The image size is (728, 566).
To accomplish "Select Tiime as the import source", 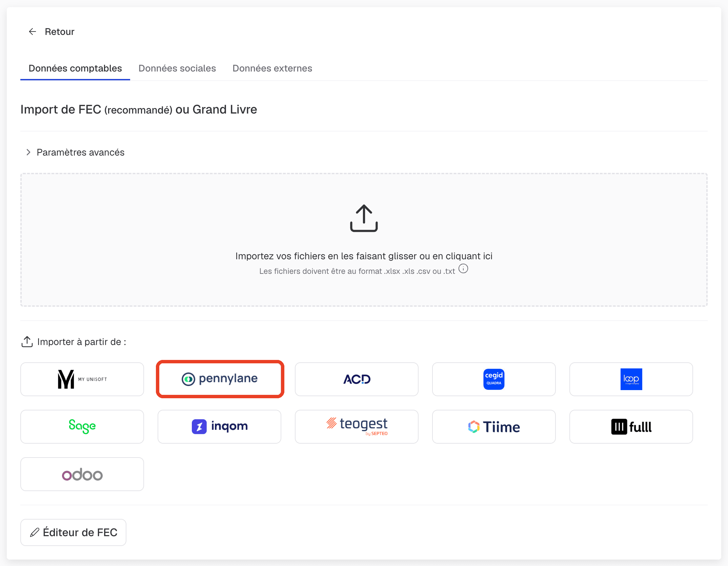I will tap(494, 427).
